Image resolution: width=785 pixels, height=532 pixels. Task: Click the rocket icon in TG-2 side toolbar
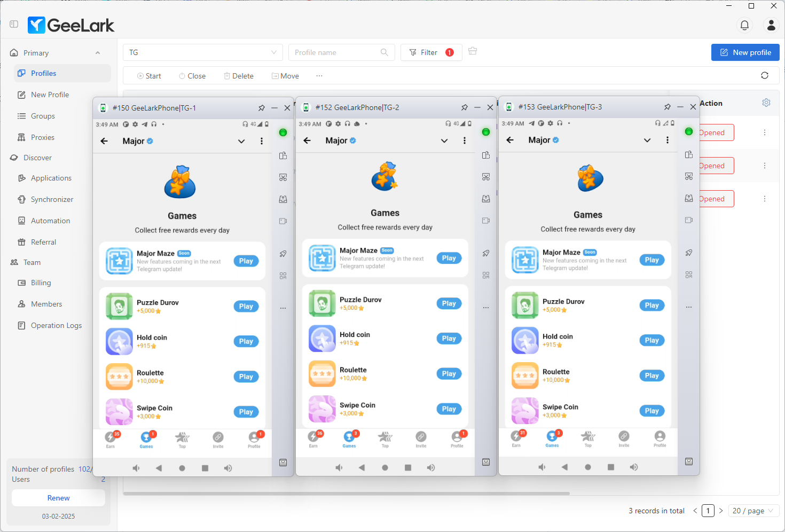(486, 253)
